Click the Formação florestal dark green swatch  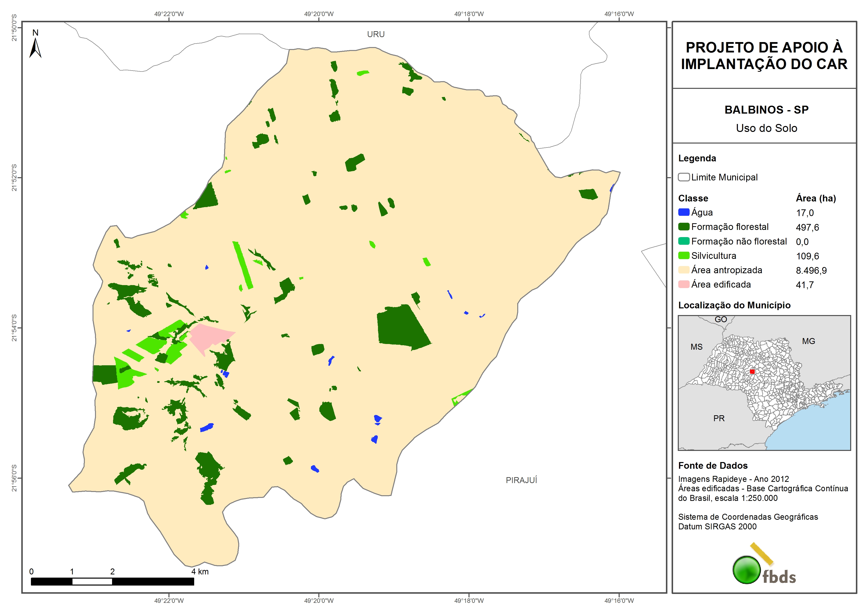coord(683,227)
